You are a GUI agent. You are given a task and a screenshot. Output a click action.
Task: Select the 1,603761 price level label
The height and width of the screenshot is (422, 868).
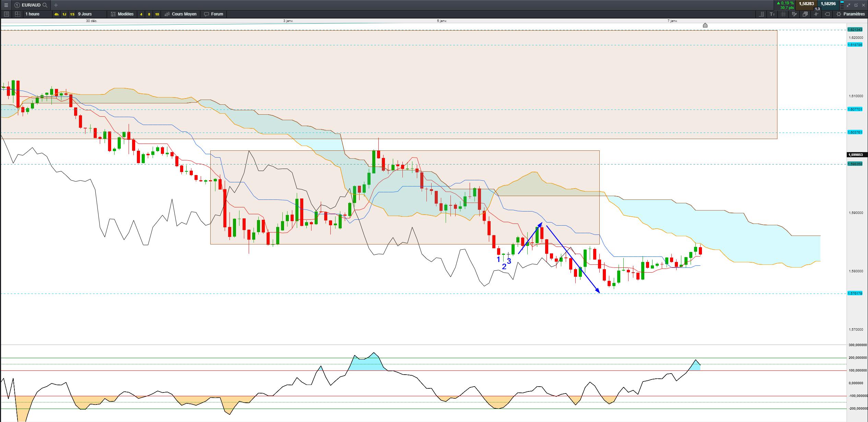click(855, 133)
